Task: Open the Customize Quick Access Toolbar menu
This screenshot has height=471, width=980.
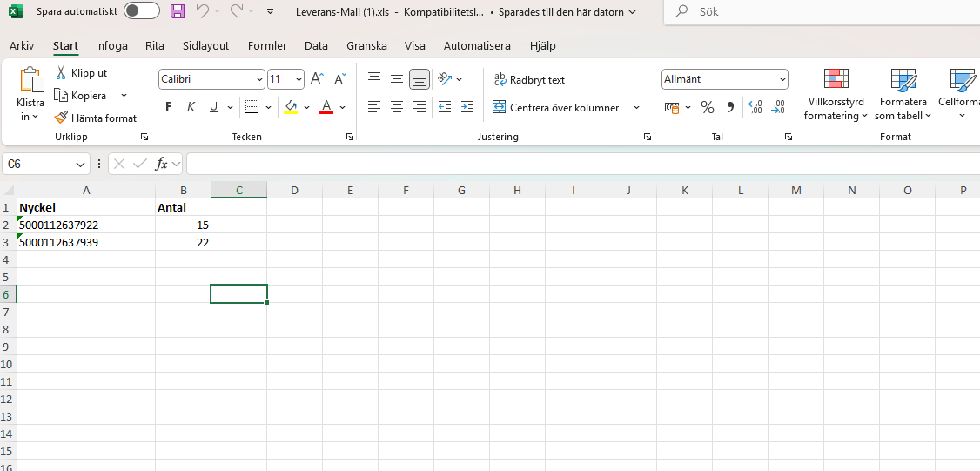Action: [270, 11]
